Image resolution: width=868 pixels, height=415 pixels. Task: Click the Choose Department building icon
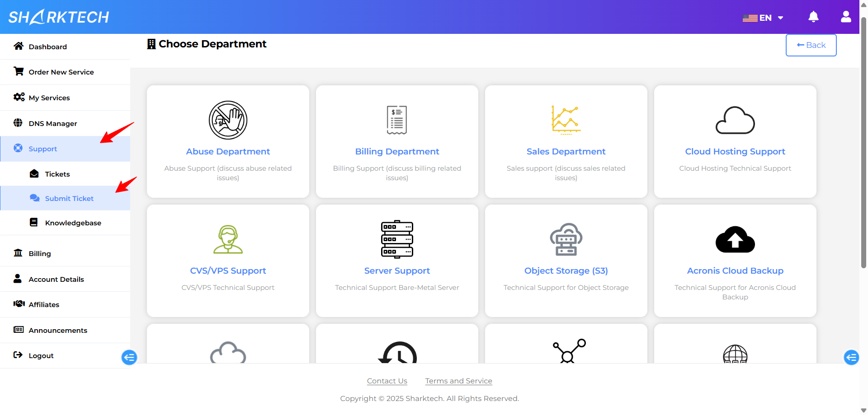pos(151,44)
